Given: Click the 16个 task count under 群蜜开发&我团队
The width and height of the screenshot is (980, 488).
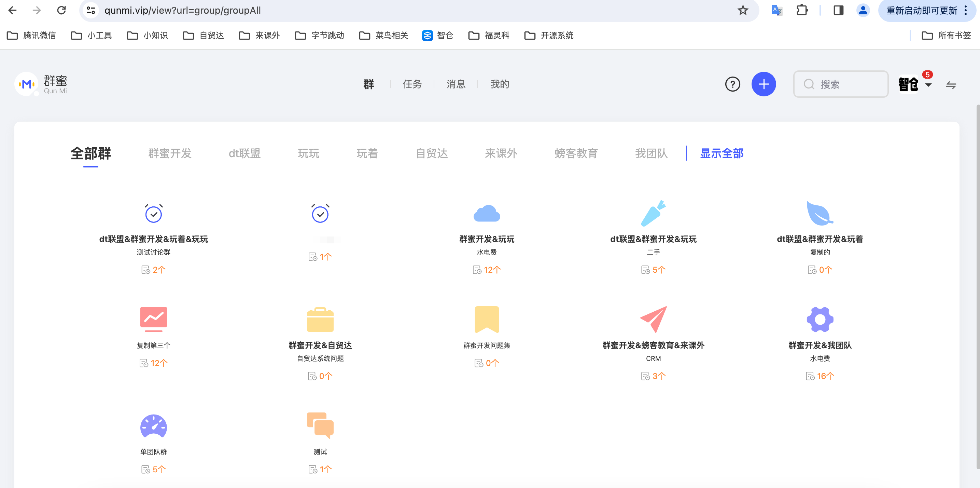Looking at the screenshot, I should [x=820, y=376].
